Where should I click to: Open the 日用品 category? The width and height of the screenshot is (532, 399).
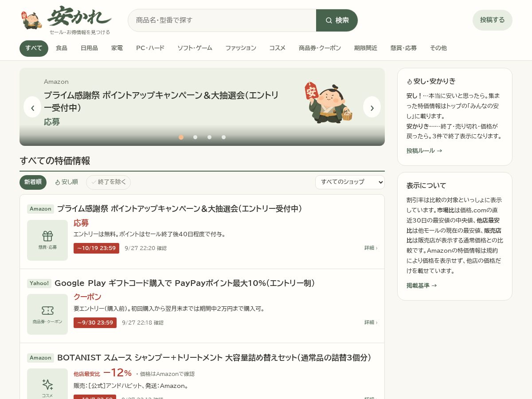[x=89, y=48]
